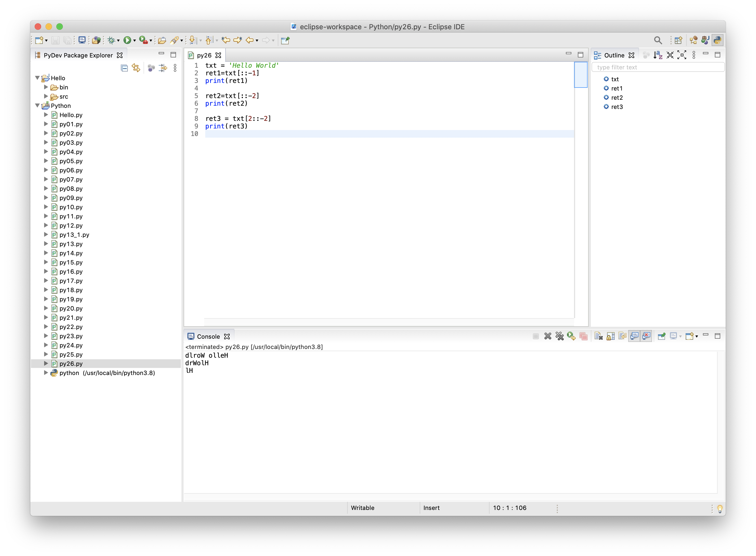
Task: Click the Outline Expand All icon
Action: 682,55
